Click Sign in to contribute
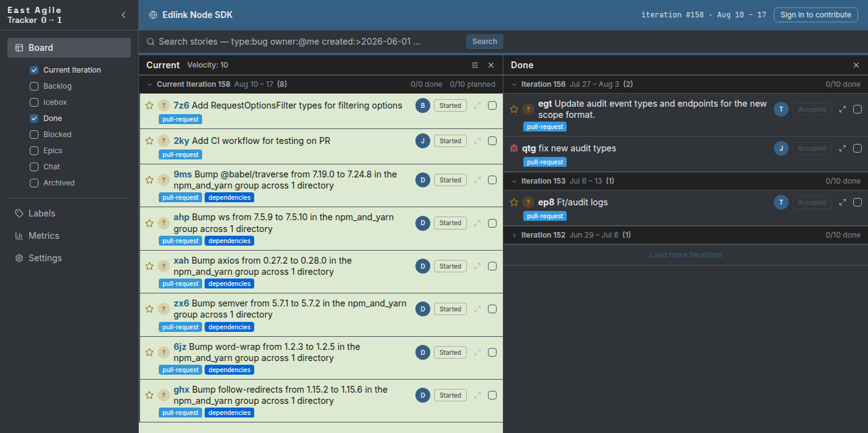 (816, 15)
